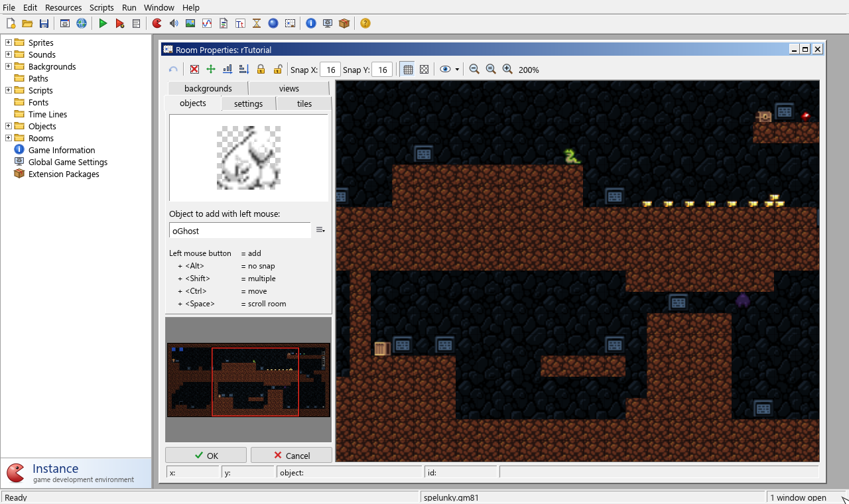
Task: Open the object selection menu beside oGhost
Action: tap(320, 230)
